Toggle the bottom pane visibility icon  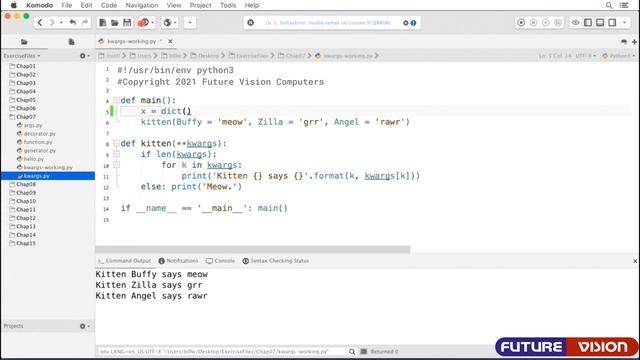tap(600, 22)
